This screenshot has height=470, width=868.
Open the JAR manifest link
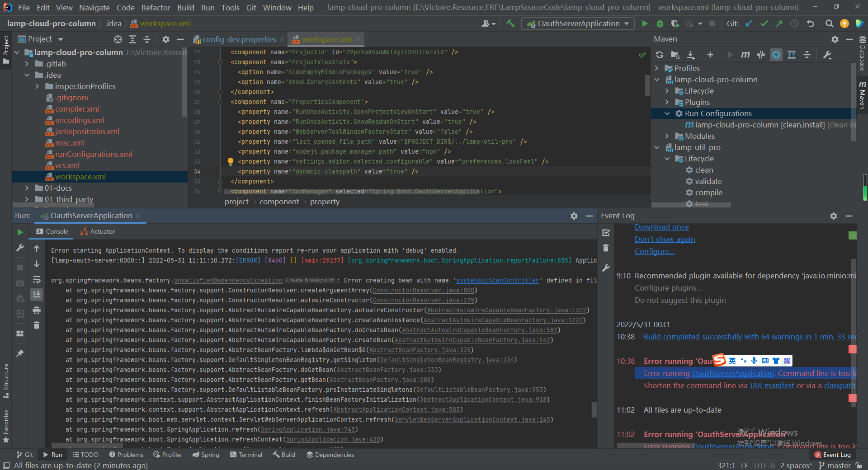click(772, 385)
